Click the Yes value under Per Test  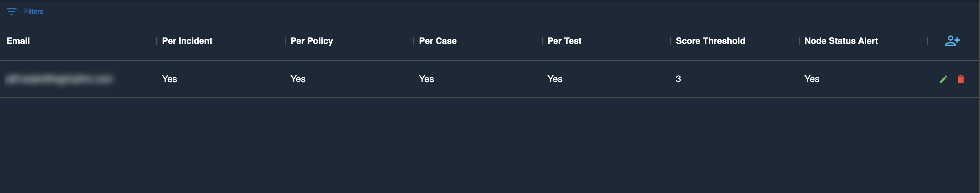[x=555, y=79]
